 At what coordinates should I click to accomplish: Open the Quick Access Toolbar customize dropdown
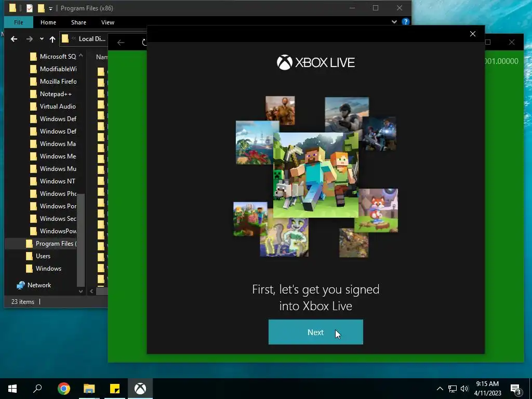(50, 8)
